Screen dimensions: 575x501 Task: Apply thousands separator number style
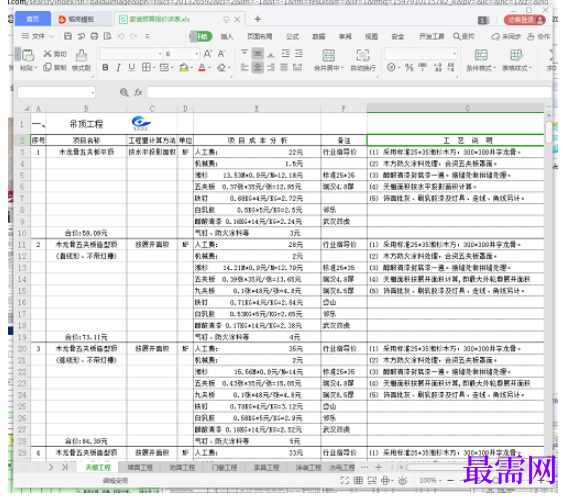pyautogui.click(x=422, y=67)
